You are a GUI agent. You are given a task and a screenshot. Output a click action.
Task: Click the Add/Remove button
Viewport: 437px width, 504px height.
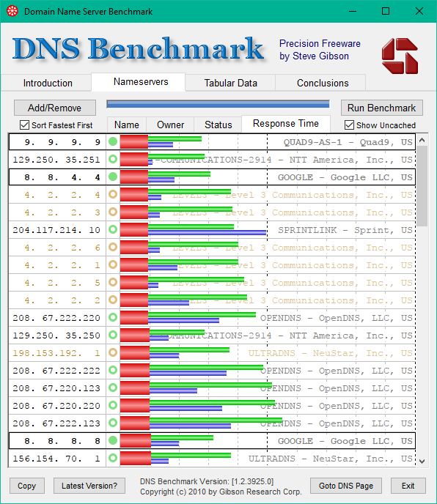pyautogui.click(x=55, y=108)
